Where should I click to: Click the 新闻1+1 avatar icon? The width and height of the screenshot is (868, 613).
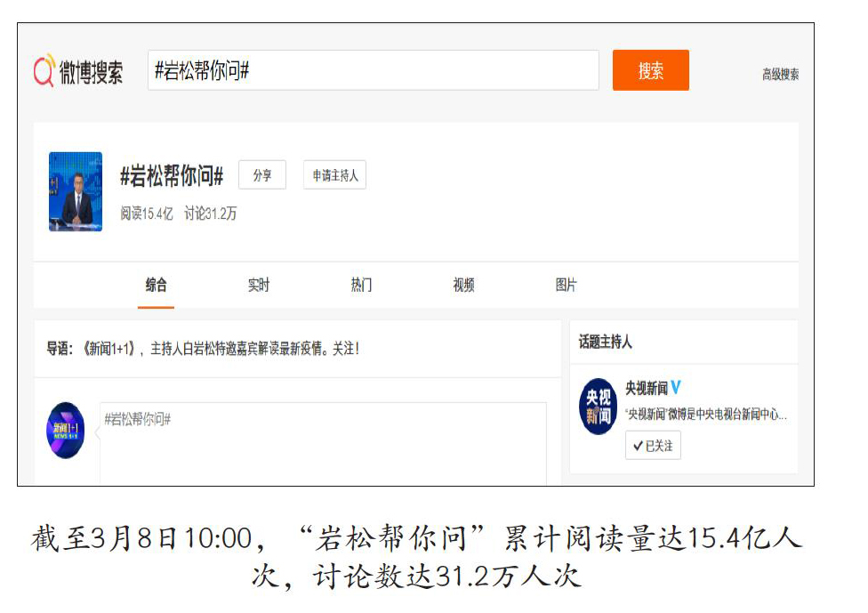point(65,431)
